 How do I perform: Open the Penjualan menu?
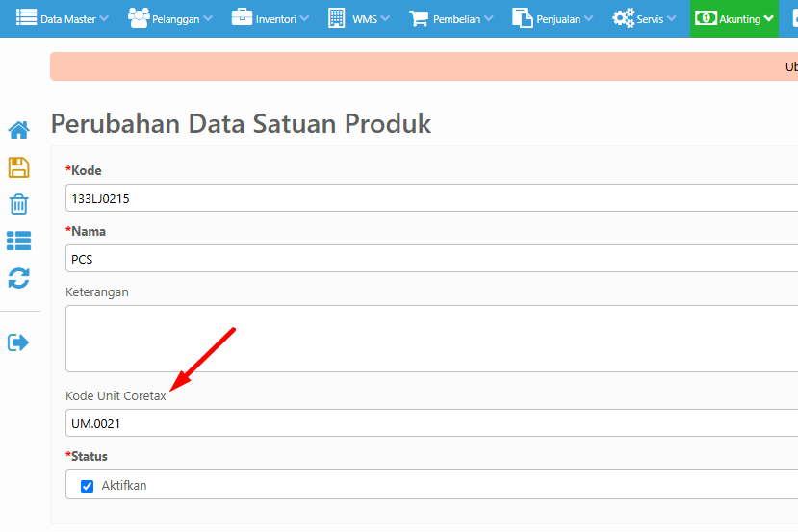coord(553,19)
